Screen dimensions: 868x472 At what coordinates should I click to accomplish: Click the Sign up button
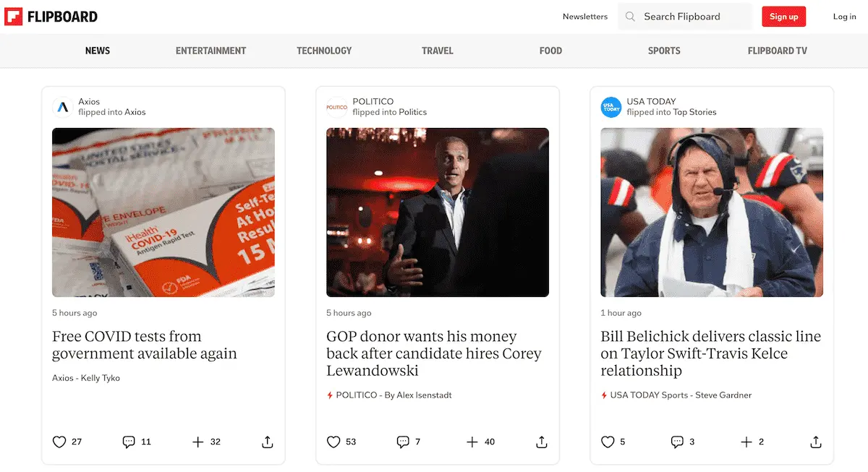coord(783,16)
